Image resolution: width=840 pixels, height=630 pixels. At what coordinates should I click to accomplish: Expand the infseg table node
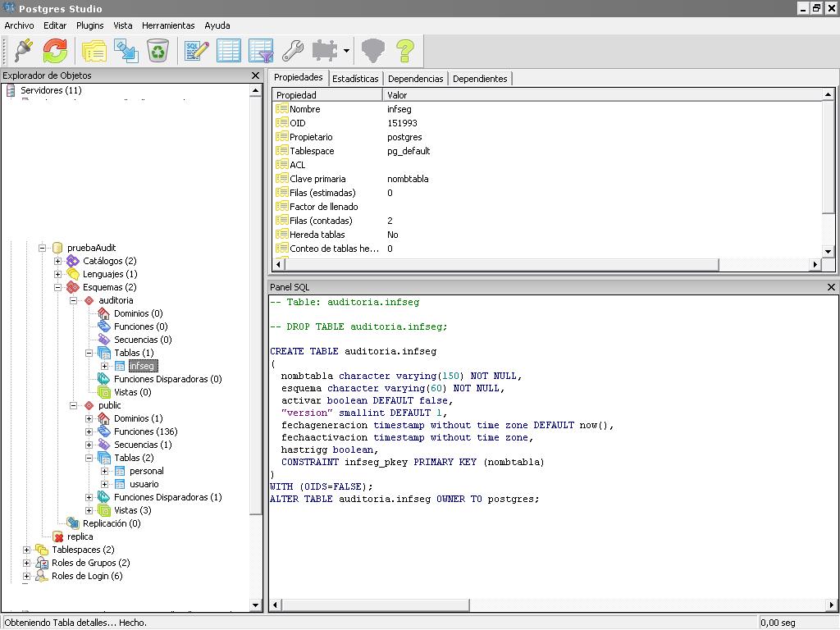[105, 366]
